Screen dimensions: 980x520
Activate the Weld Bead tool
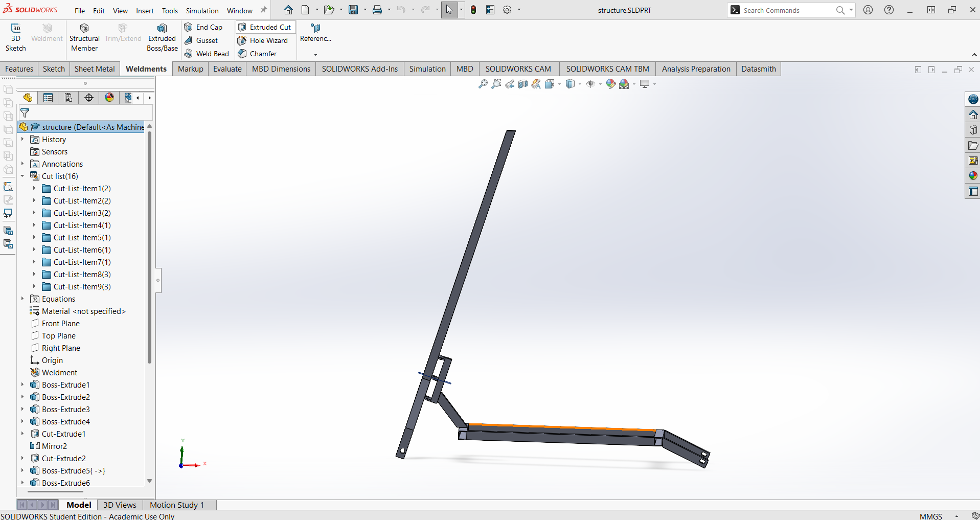[x=207, y=54]
